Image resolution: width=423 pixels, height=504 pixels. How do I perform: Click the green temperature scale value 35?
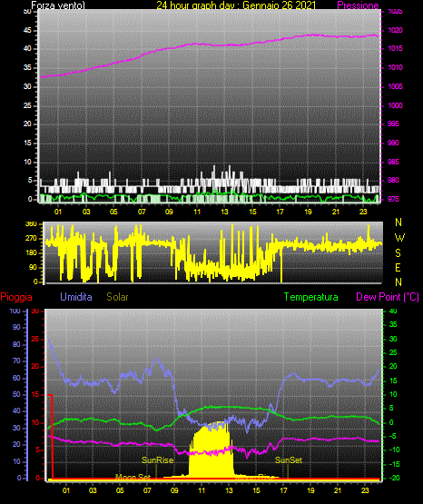pyautogui.click(x=393, y=324)
